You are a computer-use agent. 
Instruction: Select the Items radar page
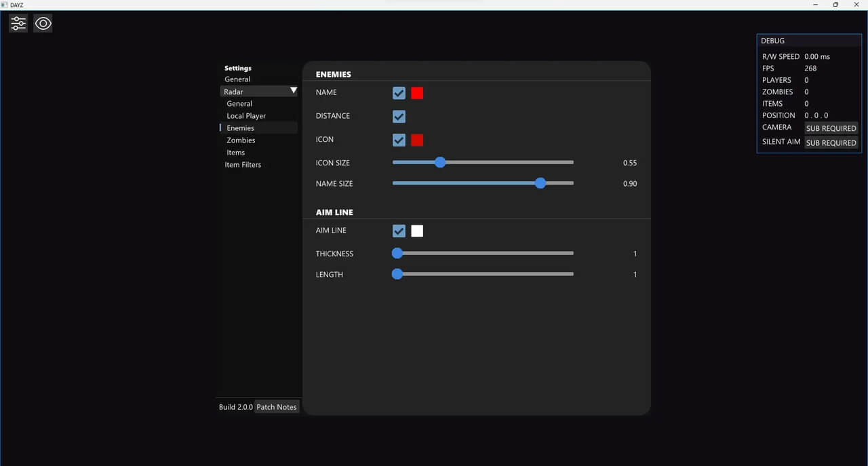[236, 153]
